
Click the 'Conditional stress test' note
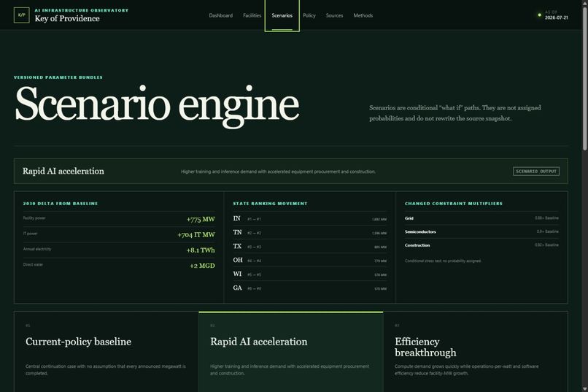coord(443,261)
